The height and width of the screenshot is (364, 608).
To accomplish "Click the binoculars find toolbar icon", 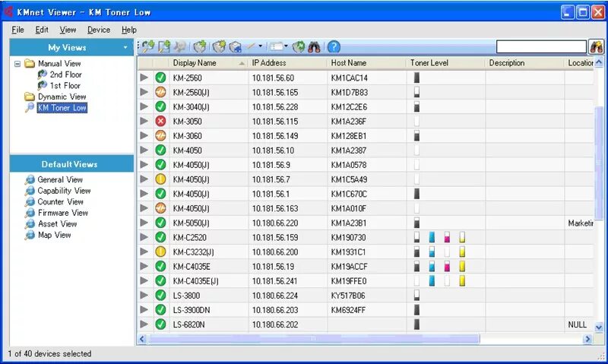I will pyautogui.click(x=314, y=47).
